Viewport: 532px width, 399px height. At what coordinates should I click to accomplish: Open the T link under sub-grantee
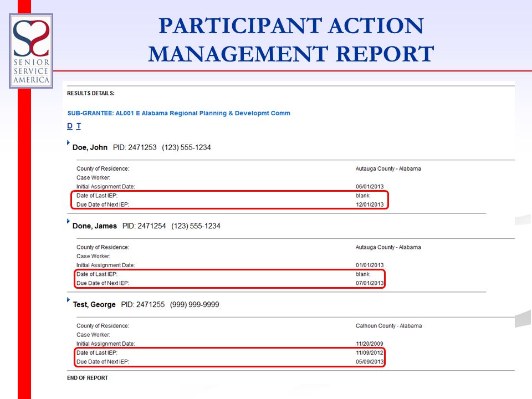78,126
